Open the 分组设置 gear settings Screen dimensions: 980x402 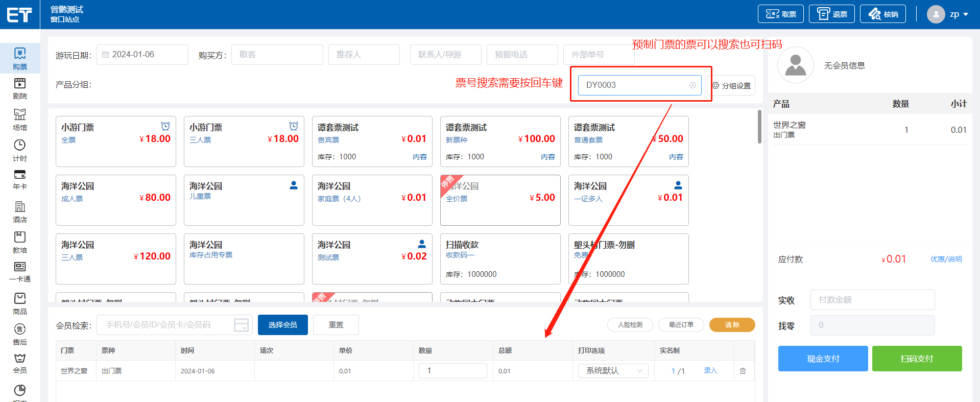tap(732, 86)
